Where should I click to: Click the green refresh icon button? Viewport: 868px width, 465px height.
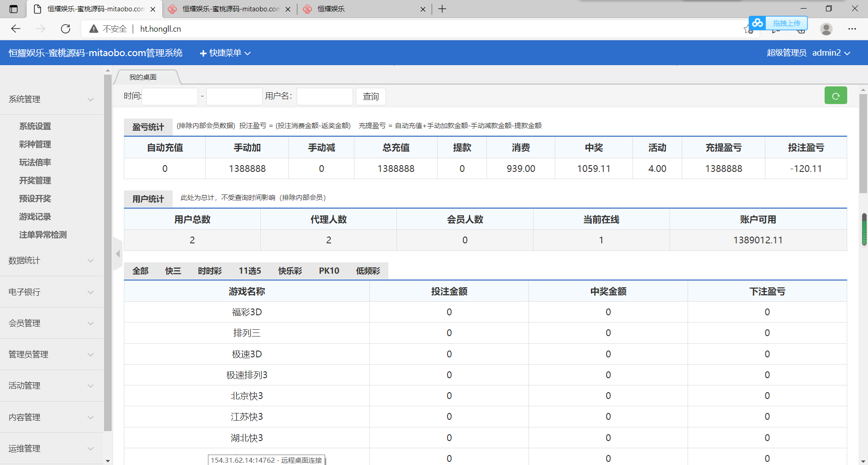click(835, 96)
